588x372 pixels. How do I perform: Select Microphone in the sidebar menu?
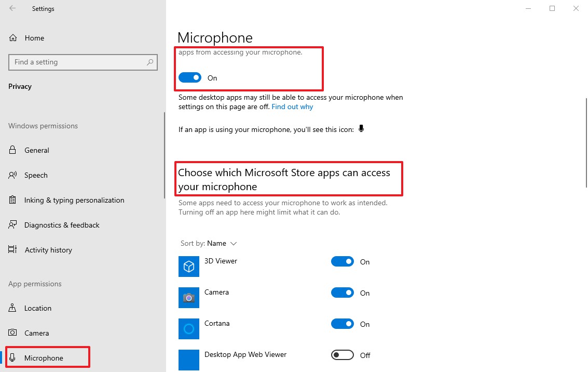coord(44,357)
